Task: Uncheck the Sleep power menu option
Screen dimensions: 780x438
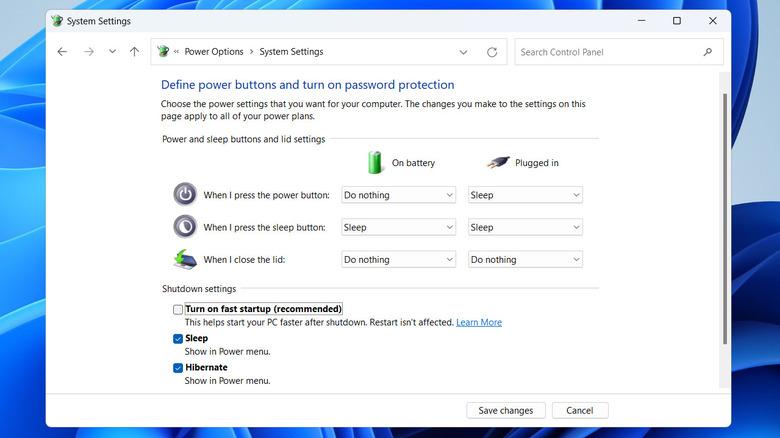Action: (178, 339)
